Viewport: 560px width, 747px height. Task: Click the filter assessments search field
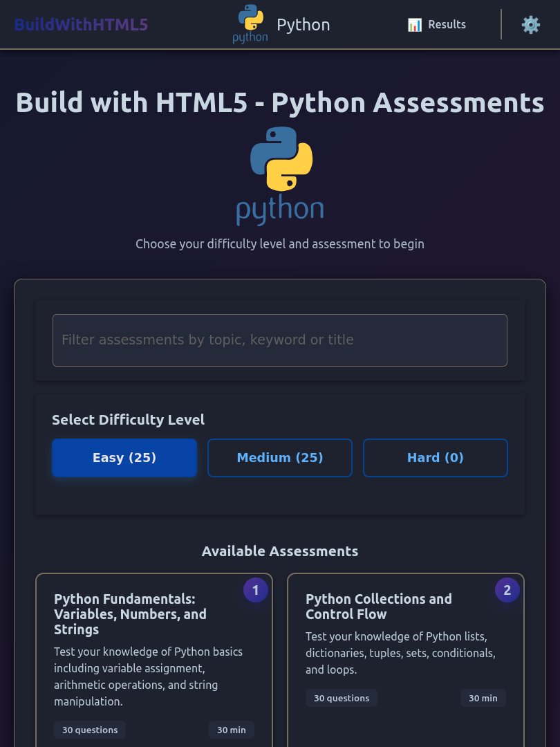pyautogui.click(x=280, y=340)
